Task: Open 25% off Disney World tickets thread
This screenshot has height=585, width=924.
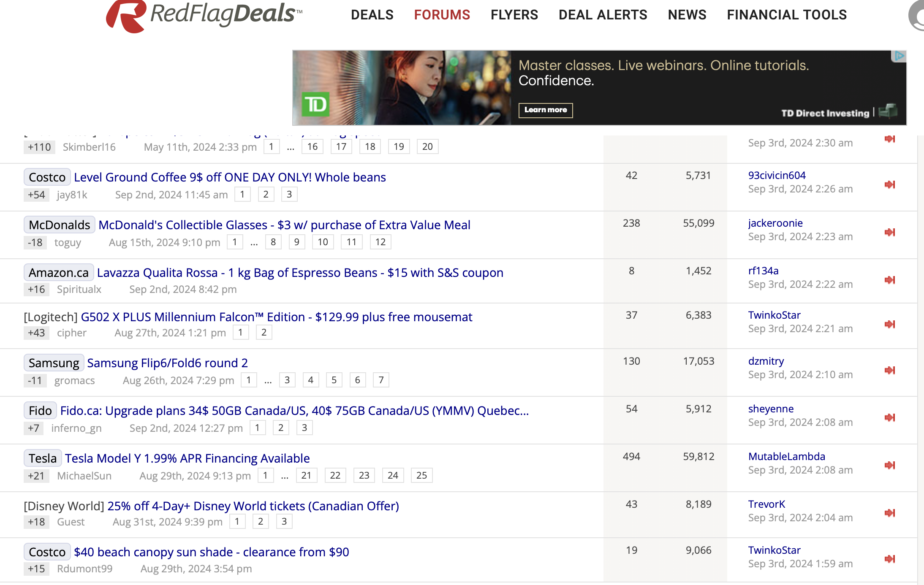Action: tap(253, 506)
